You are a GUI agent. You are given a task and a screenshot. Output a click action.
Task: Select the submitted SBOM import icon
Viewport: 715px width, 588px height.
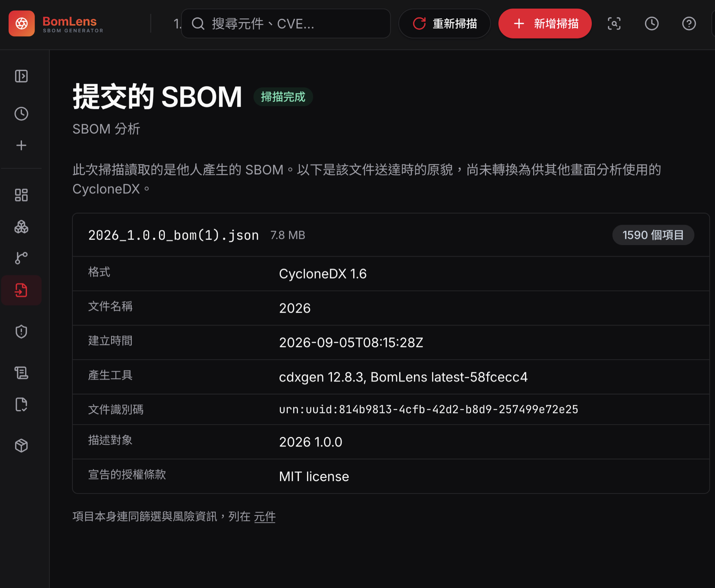[x=21, y=290]
